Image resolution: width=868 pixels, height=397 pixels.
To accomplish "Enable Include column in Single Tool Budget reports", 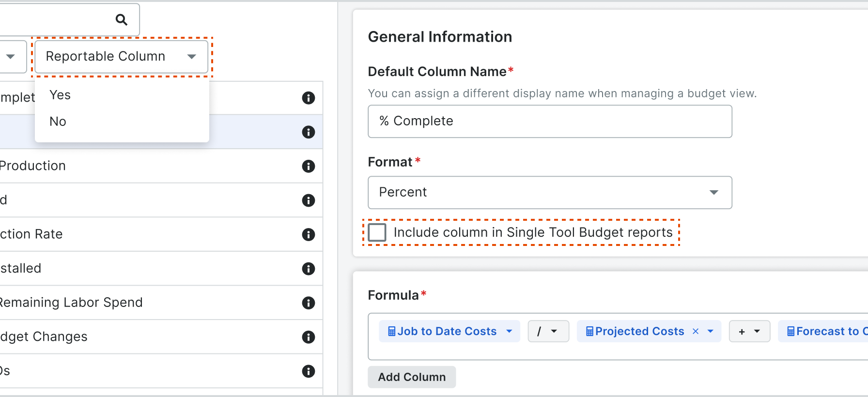I will 377,232.
